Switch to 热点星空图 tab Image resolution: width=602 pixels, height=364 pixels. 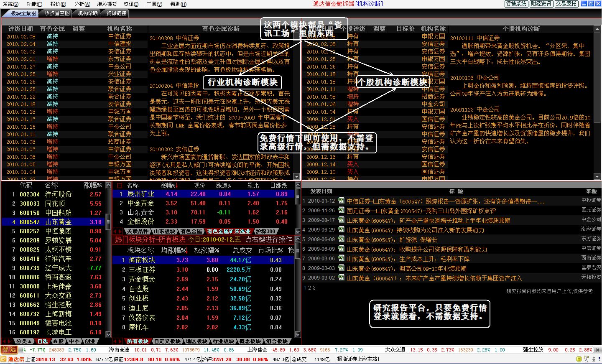coord(57,13)
